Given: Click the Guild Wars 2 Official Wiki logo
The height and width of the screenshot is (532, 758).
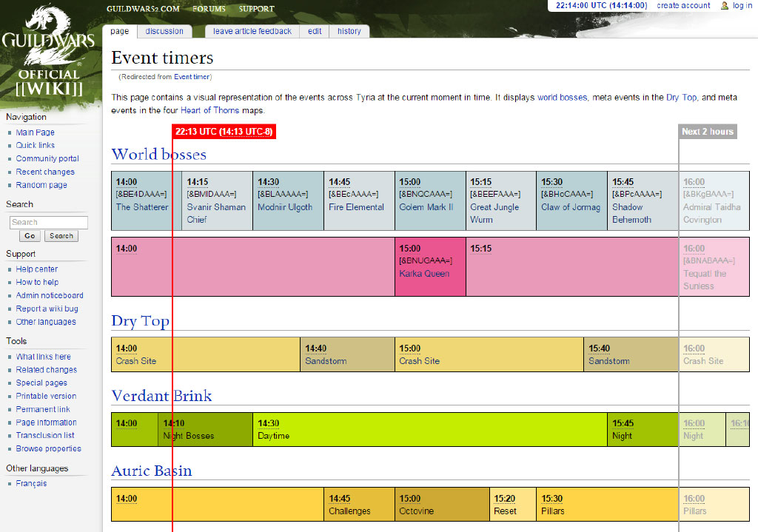Looking at the screenshot, I should (48, 53).
